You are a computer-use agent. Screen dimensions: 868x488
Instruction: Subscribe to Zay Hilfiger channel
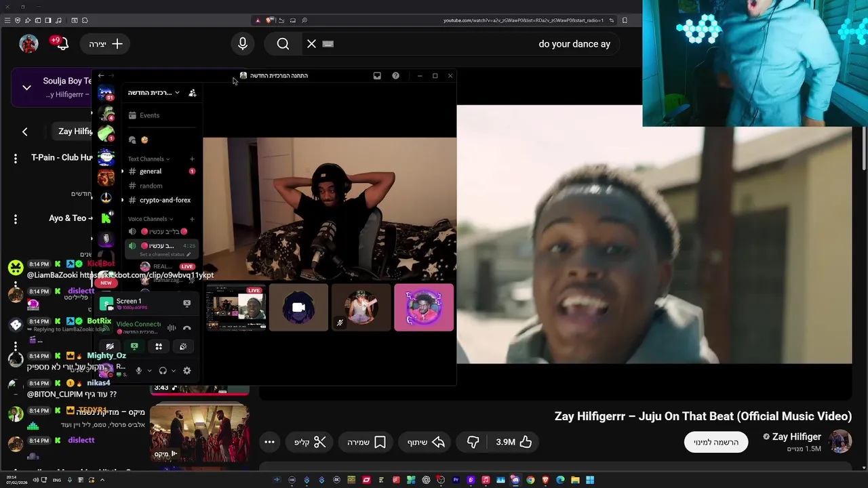coord(716,442)
